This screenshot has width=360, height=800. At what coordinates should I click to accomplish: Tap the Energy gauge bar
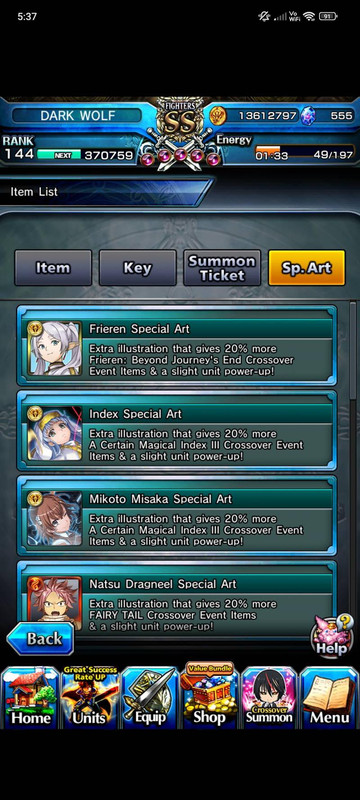[x=304, y=154]
